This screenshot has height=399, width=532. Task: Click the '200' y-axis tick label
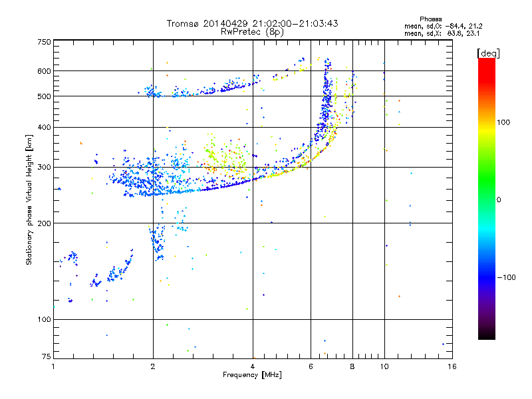click(44, 223)
